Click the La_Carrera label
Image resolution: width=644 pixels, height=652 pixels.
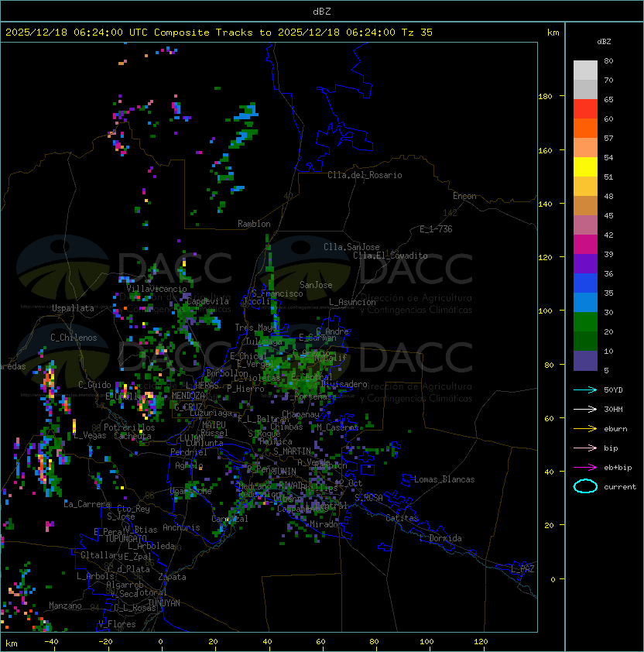(x=87, y=504)
